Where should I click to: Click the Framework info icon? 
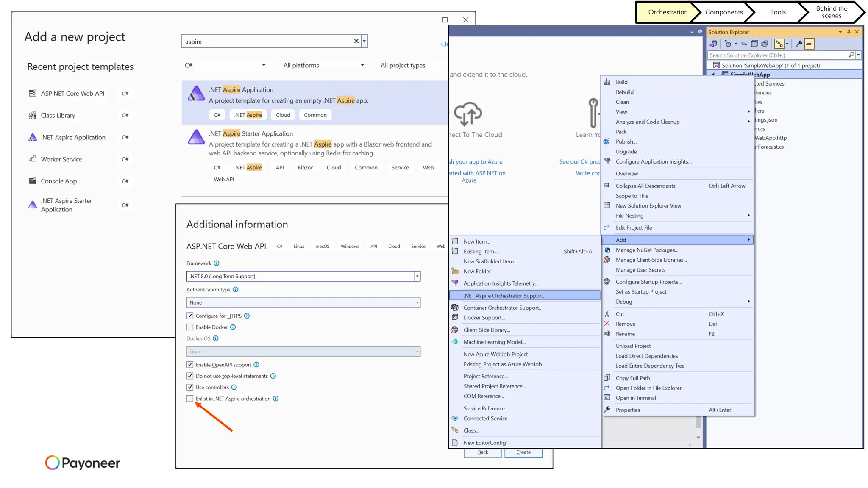[217, 263]
